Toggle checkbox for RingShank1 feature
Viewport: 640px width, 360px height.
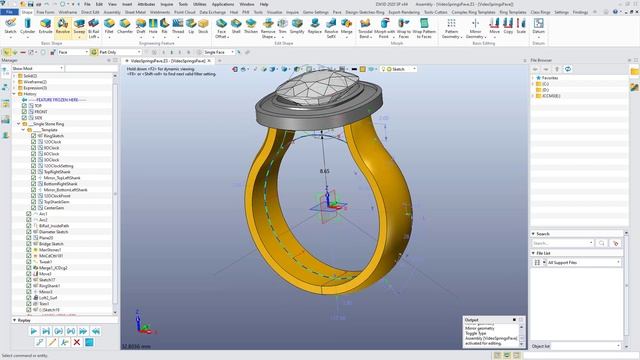point(29,286)
